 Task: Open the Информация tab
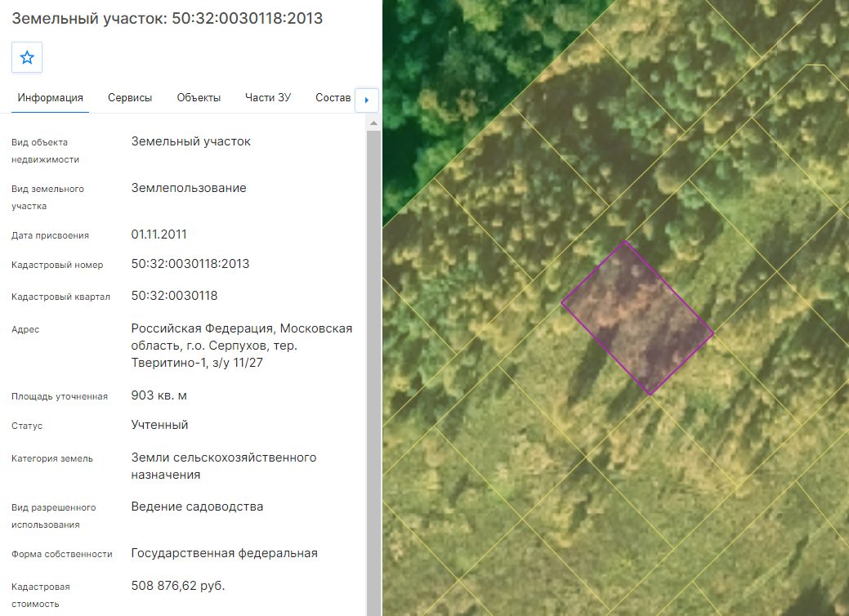click(x=51, y=98)
